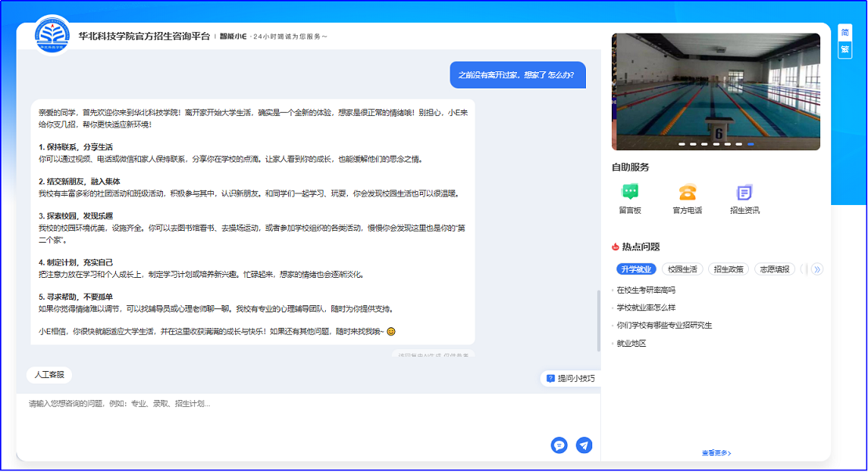Open the 志愿填报 category tab
The width and height of the screenshot is (868, 472).
[x=774, y=269]
